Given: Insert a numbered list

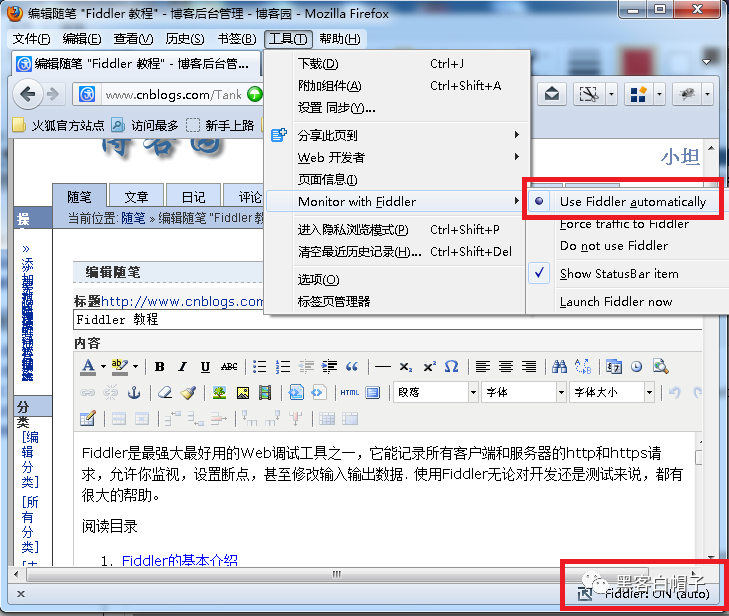Looking at the screenshot, I should click(x=283, y=367).
